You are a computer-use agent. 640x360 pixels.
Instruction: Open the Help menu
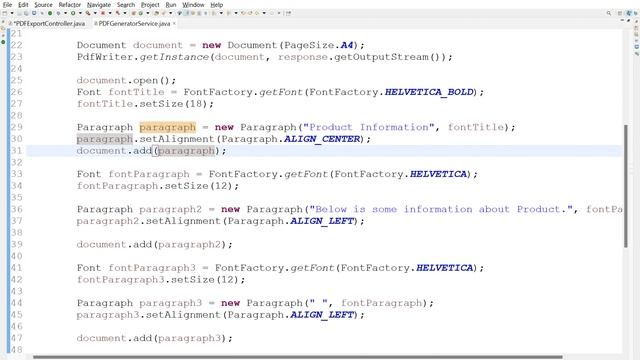(x=217, y=4)
